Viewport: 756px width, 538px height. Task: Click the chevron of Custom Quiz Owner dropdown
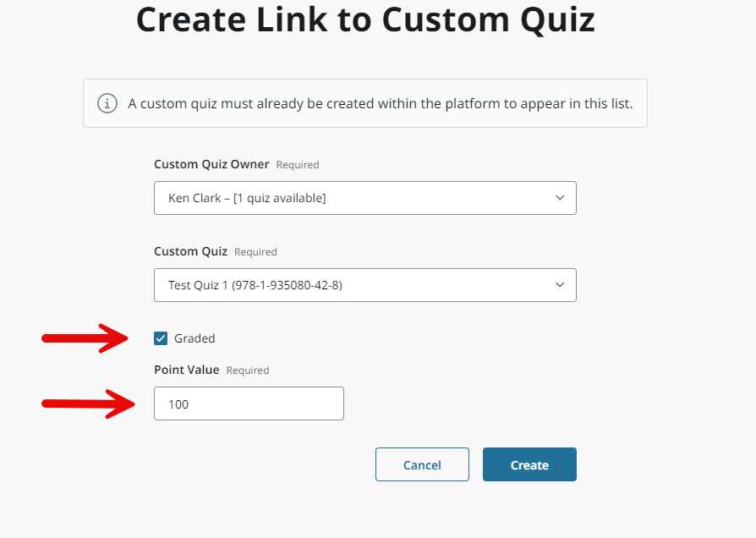click(560, 198)
